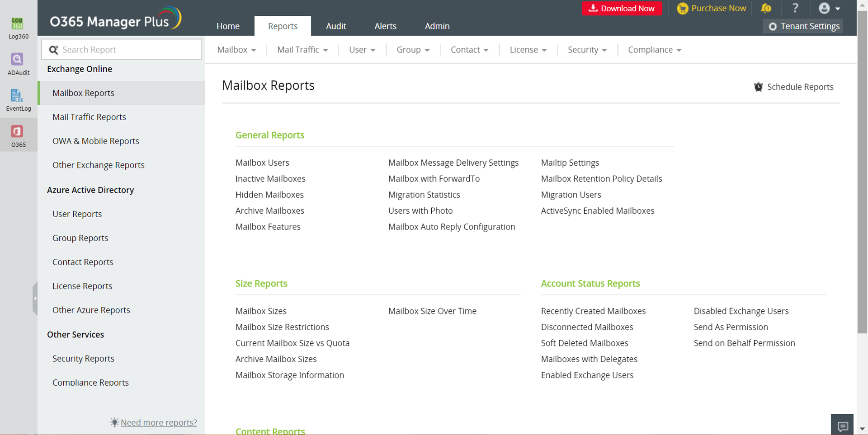Open the Hidden Mailboxes report

tap(269, 195)
